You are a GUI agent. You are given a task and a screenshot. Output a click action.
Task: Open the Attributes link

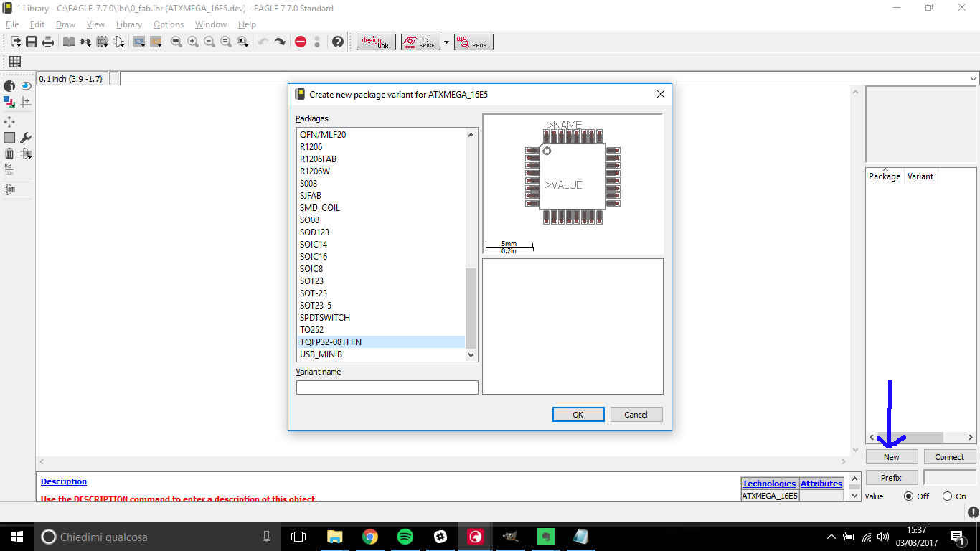tap(821, 484)
